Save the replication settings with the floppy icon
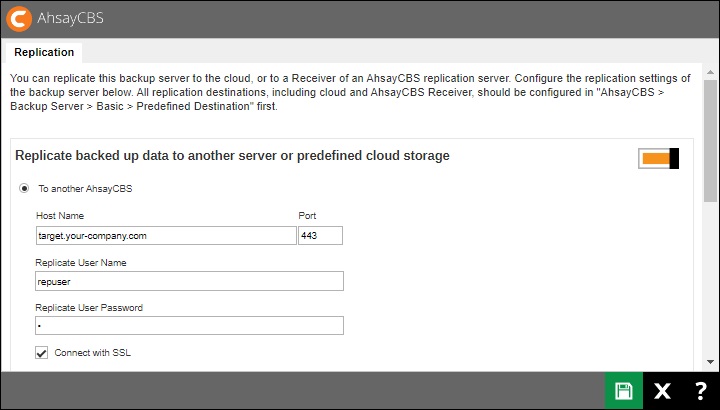Image resolution: width=720 pixels, height=410 pixels. click(624, 391)
